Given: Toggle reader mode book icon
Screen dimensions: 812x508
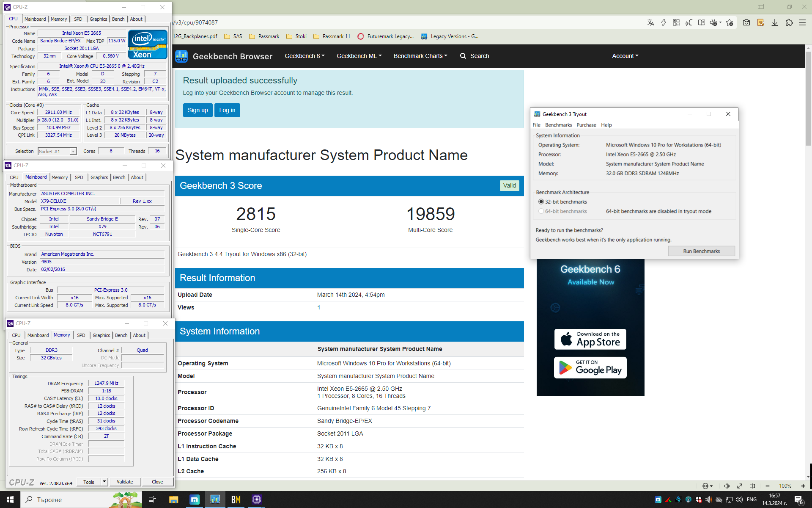Looking at the screenshot, I should pos(702,23).
